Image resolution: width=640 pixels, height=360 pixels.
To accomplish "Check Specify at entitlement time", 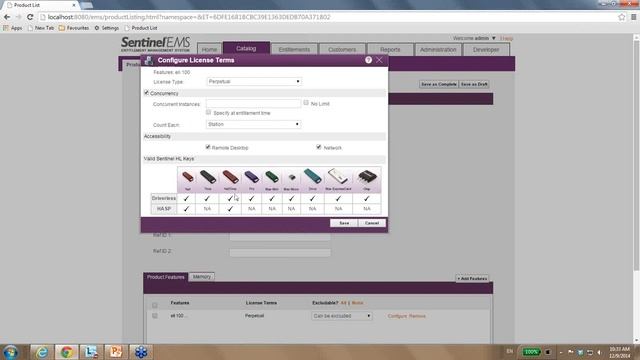I will pos(209,112).
